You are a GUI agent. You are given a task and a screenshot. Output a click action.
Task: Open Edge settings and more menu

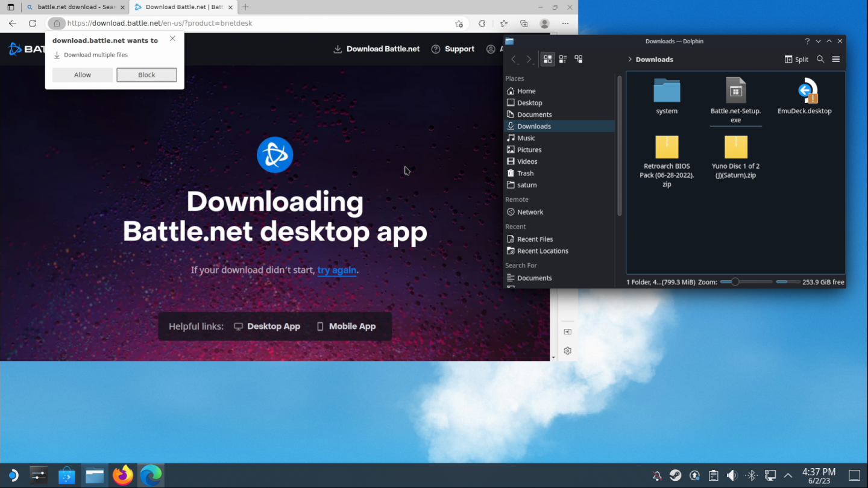[x=565, y=23]
